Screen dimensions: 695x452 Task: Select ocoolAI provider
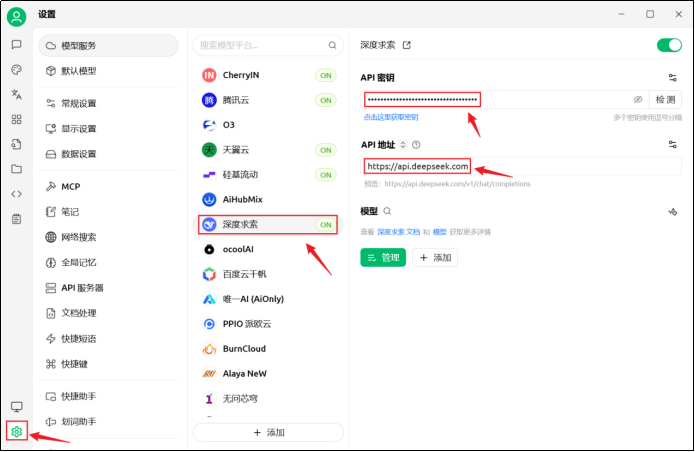[268, 249]
